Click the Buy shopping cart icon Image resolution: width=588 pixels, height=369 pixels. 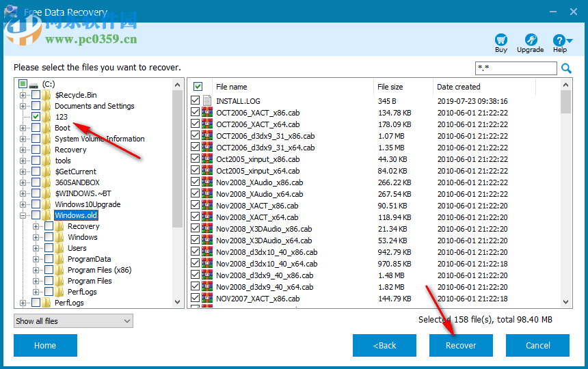[x=501, y=40]
